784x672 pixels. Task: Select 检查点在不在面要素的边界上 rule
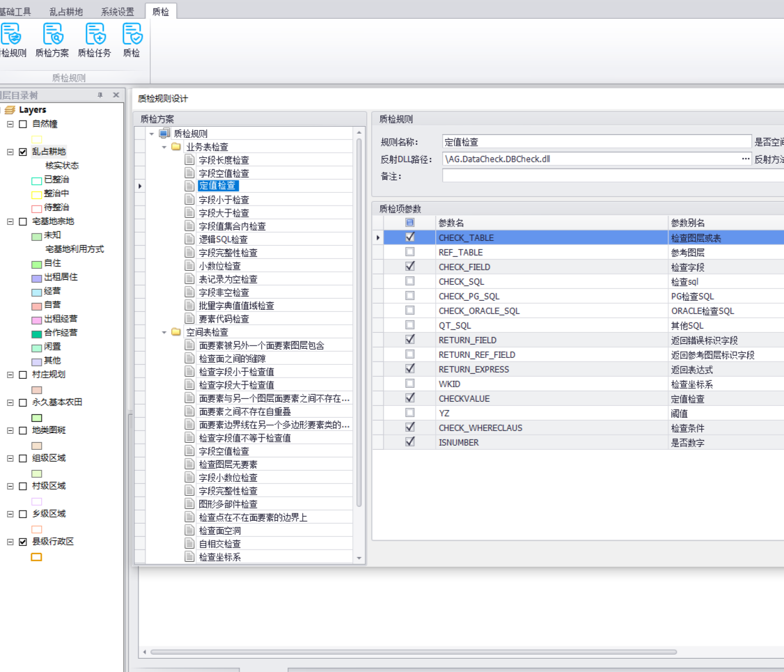[x=253, y=517]
